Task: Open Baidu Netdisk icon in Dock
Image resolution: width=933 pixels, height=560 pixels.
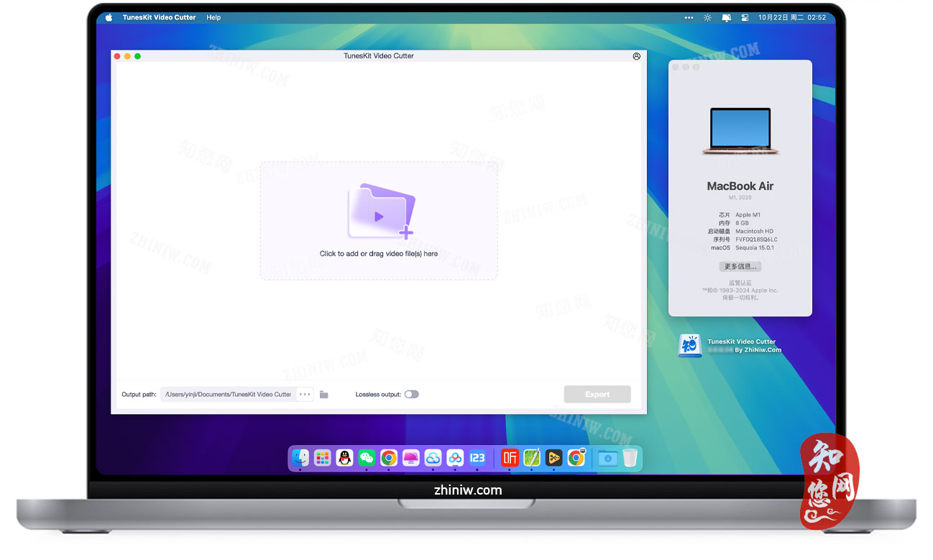Action: [455, 458]
